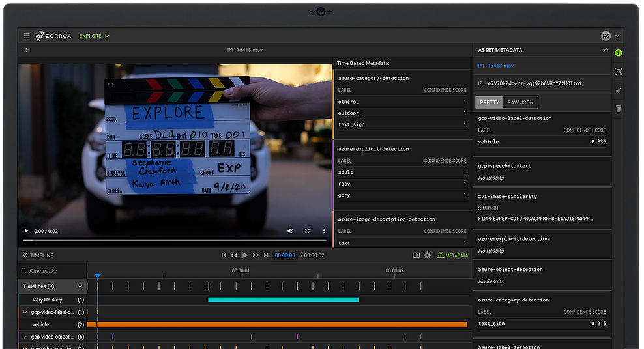Open the face labeling icon in sidebar
The image size is (644, 349).
[x=618, y=72]
